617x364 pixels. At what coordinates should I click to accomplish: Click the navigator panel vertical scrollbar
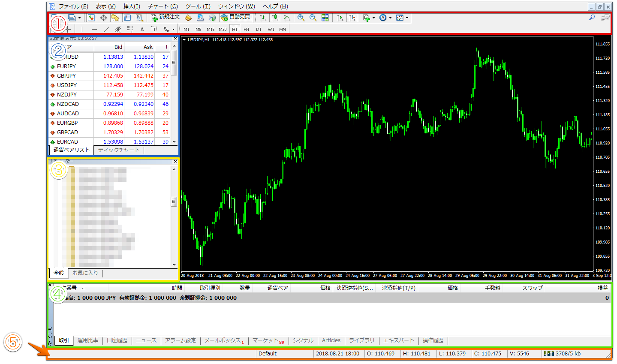pyautogui.click(x=174, y=202)
